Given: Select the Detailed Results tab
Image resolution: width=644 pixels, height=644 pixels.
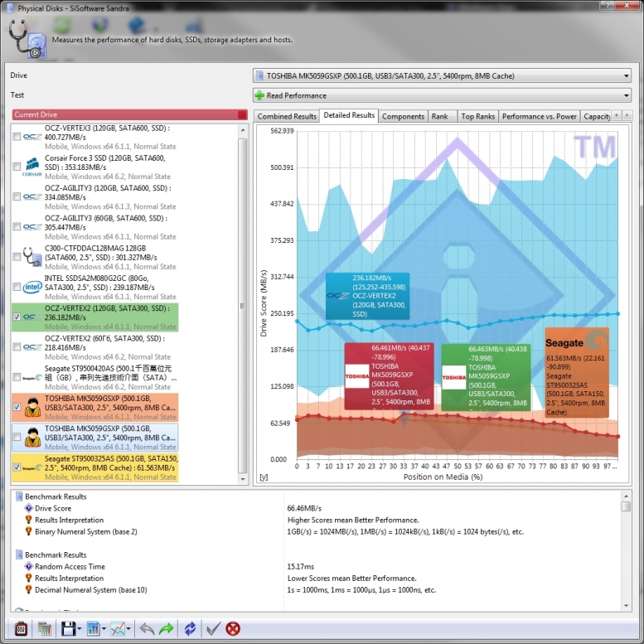Looking at the screenshot, I should coord(349,115).
